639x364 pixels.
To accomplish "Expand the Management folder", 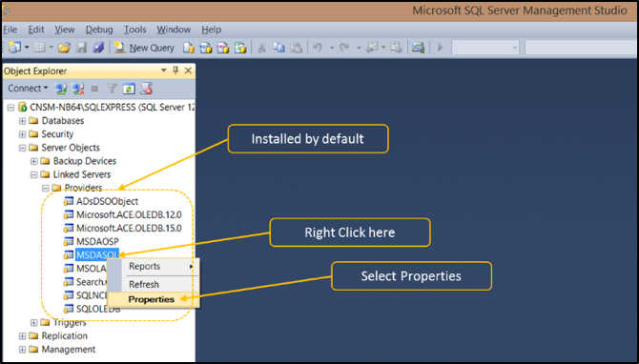I will click(23, 350).
